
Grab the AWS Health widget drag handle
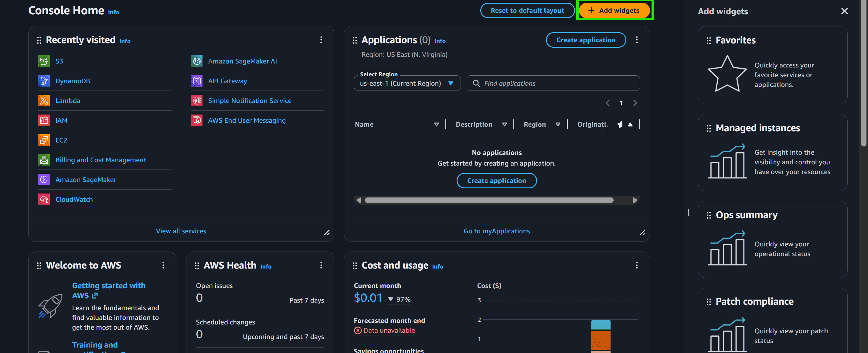(197, 266)
